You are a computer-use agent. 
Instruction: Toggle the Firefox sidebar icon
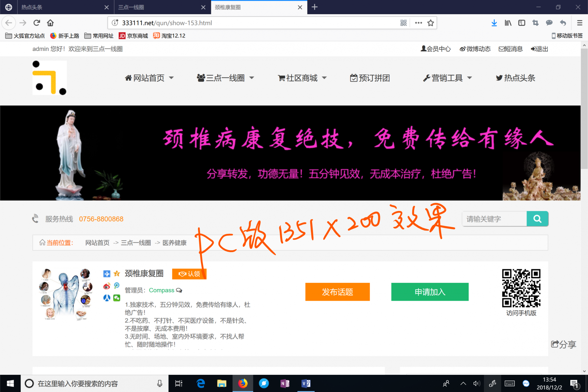(x=522, y=23)
